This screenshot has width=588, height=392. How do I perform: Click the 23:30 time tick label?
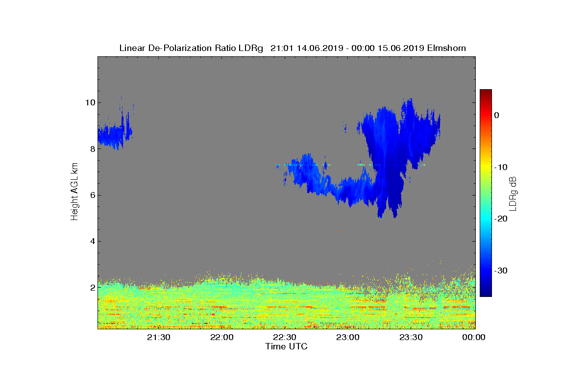pyautogui.click(x=411, y=337)
